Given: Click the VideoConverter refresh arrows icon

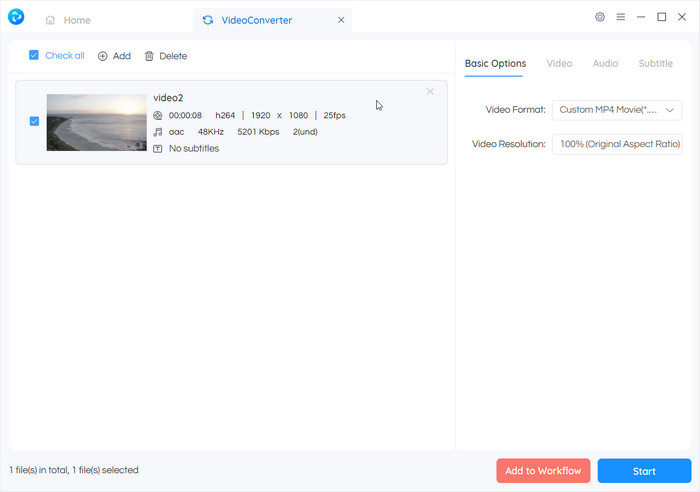Looking at the screenshot, I should pos(208,20).
